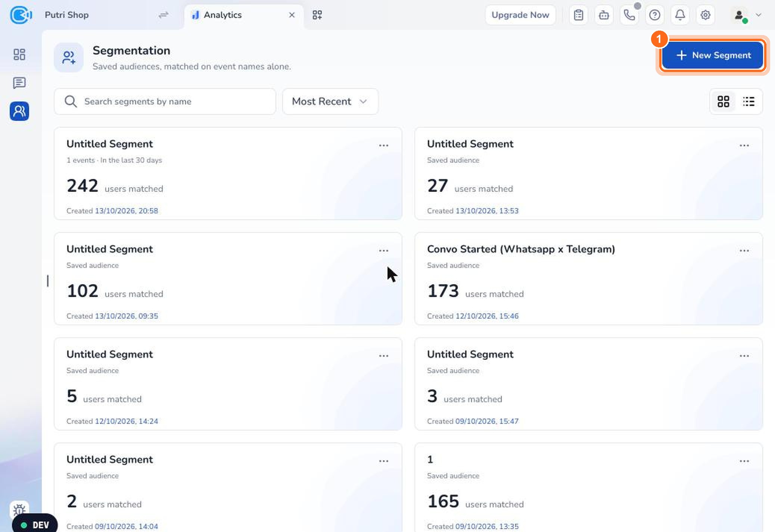Open options menu for 165 users segment
The height and width of the screenshot is (532, 775).
[x=744, y=461]
